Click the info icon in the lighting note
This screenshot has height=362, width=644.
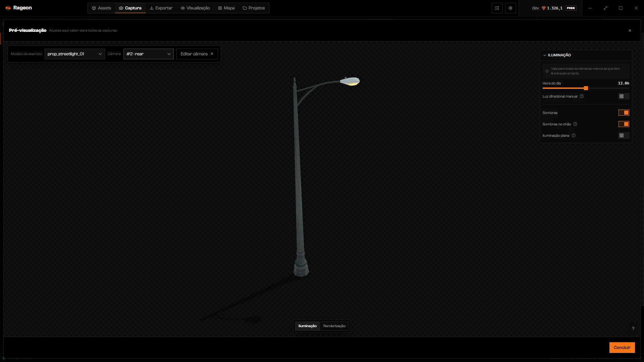[547, 71]
